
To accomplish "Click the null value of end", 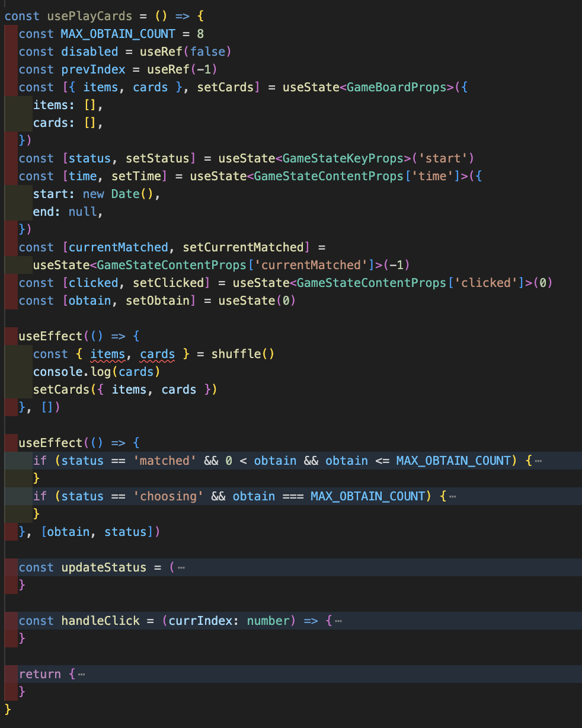I will 83,212.
